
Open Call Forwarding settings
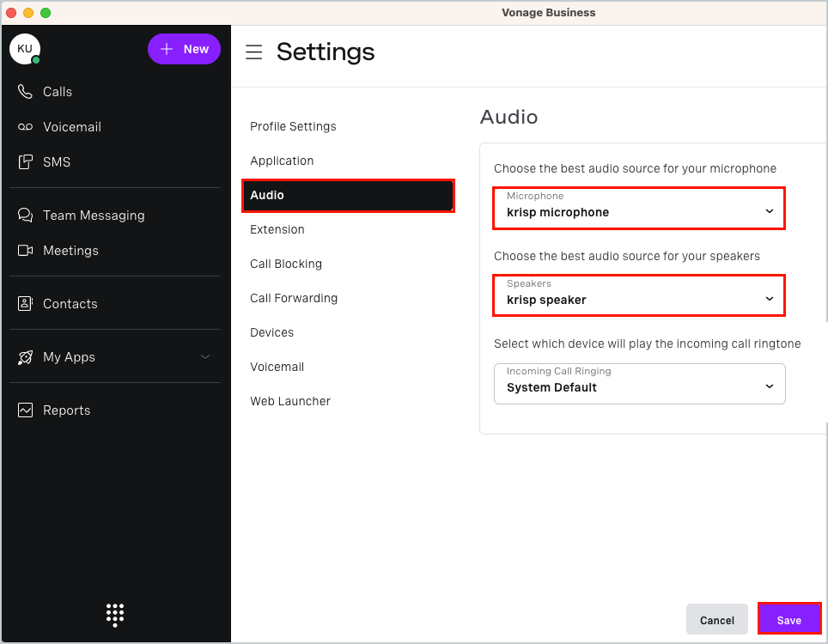294,298
